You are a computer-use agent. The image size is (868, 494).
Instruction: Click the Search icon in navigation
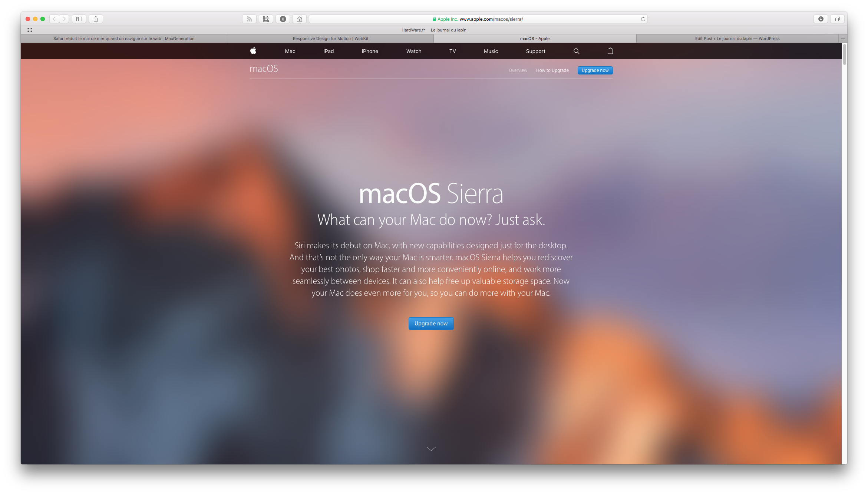pyautogui.click(x=577, y=51)
